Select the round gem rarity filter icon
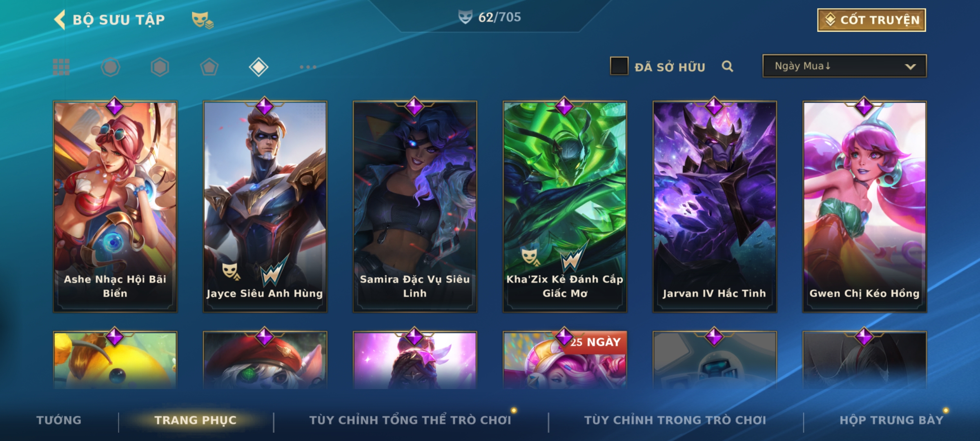This screenshot has width=980, height=441. [x=110, y=67]
